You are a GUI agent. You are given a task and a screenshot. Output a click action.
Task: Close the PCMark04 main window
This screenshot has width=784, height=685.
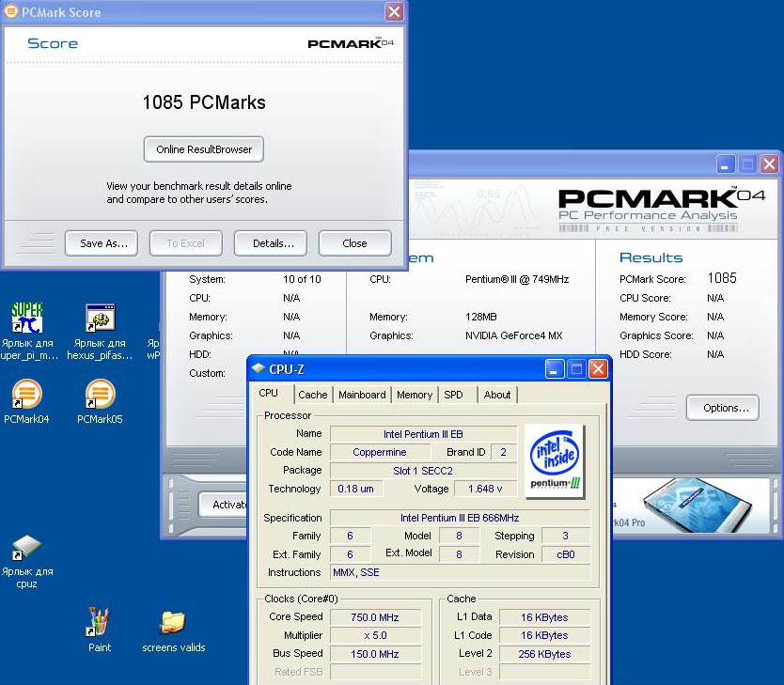coord(769,163)
